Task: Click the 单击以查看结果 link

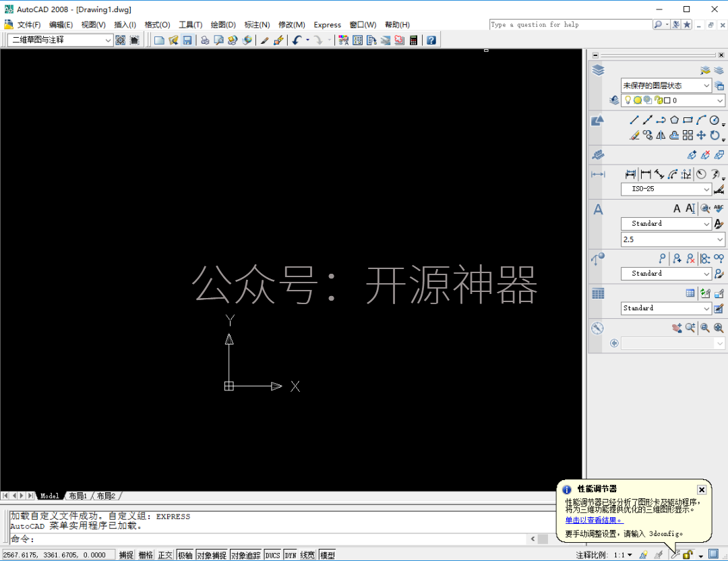Action: (594, 520)
